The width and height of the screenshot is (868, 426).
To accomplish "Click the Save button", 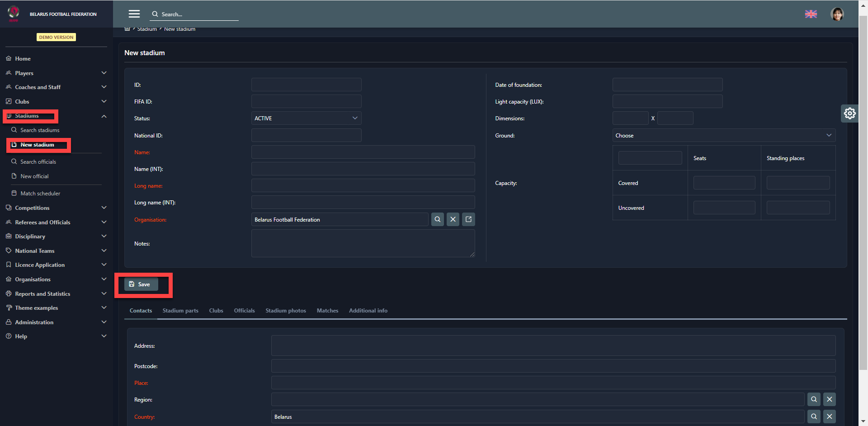I will click(x=141, y=284).
